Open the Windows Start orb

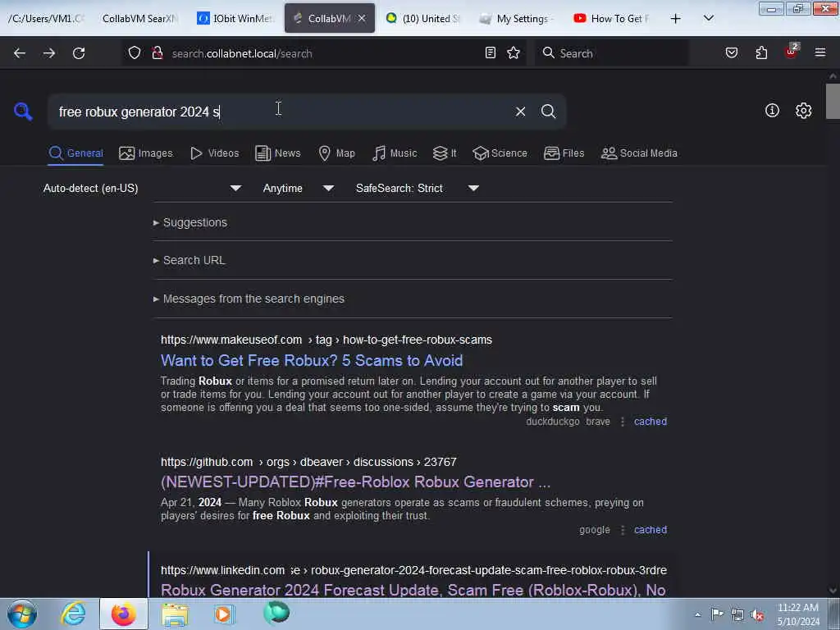[22, 614]
